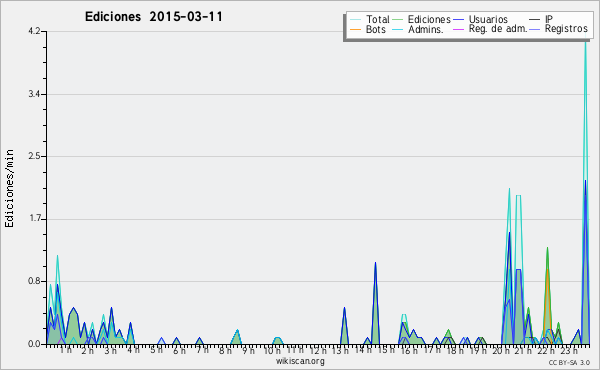The image size is (600, 370).
Task: Click the Registros legend label
Action: [566, 29]
